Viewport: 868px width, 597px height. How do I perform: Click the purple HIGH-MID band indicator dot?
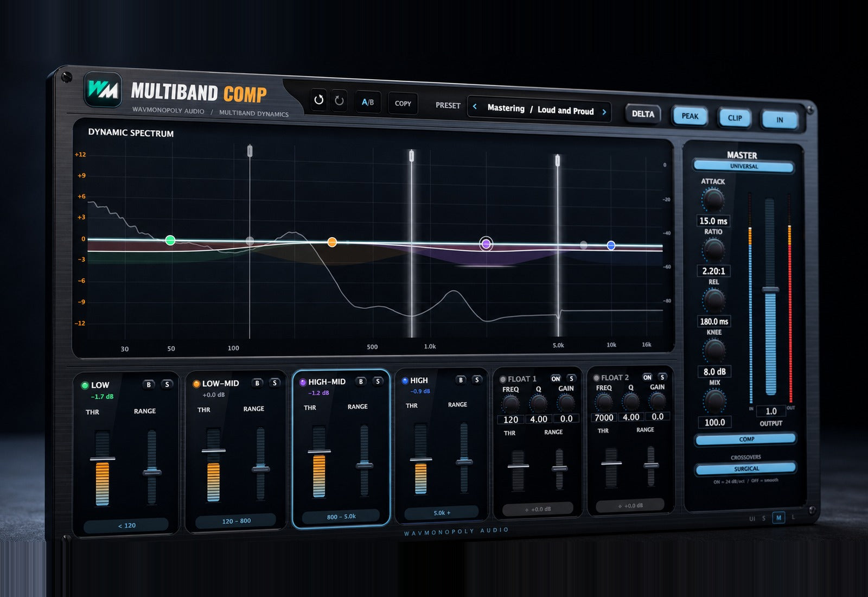coord(303,382)
